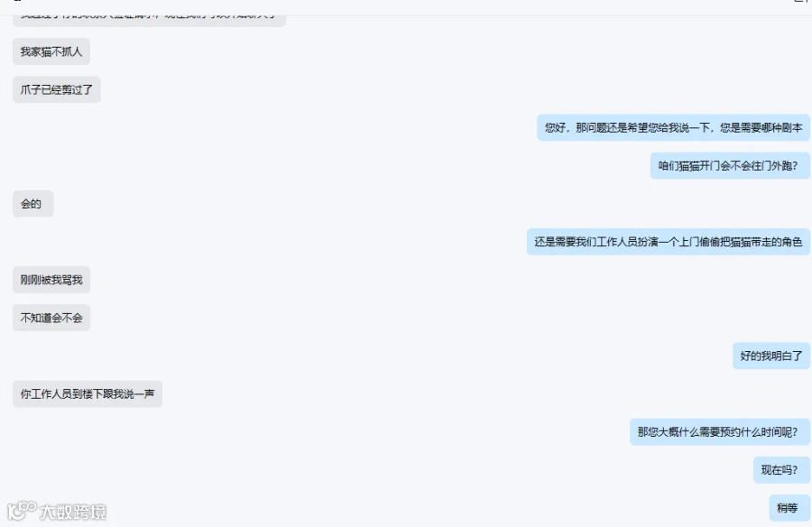812x527 pixels.
Task: Select the message '我家猫不抓人'
Action: [51, 51]
